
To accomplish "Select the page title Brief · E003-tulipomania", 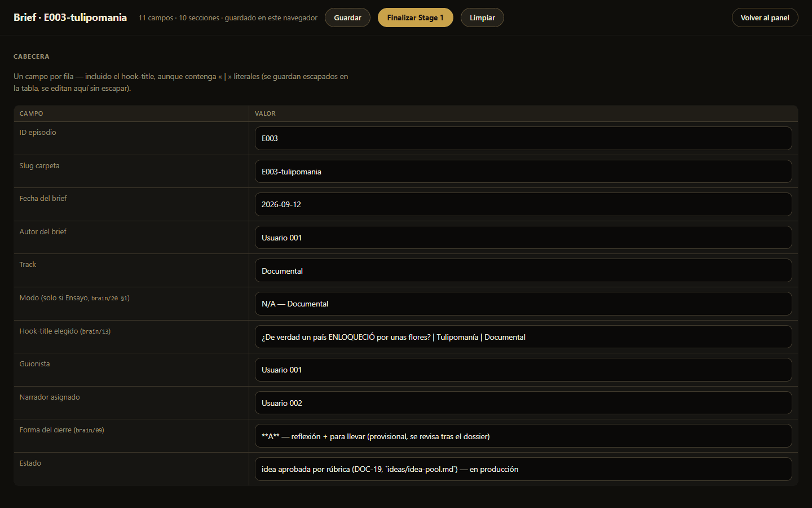I will tap(70, 17).
